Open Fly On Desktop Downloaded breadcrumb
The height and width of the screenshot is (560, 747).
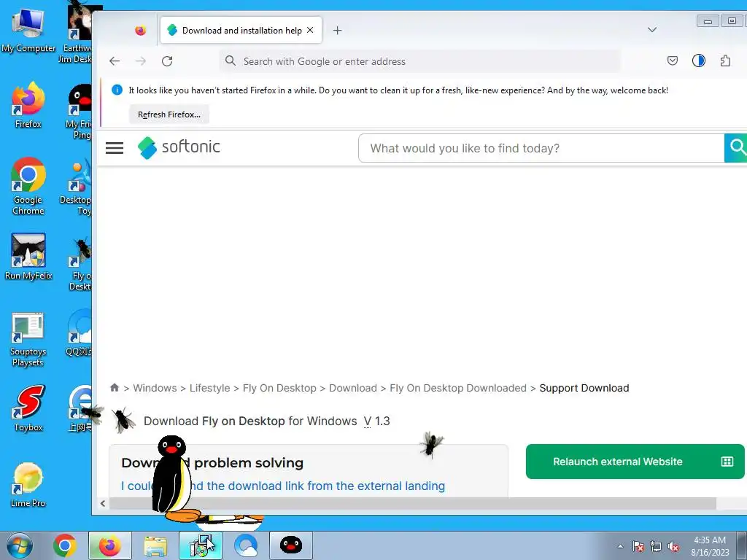pos(458,388)
